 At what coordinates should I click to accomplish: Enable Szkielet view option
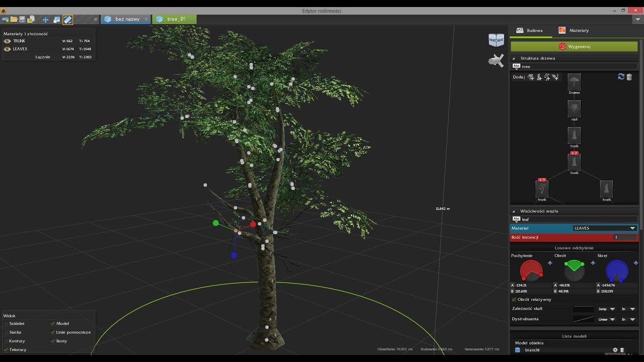[6, 323]
